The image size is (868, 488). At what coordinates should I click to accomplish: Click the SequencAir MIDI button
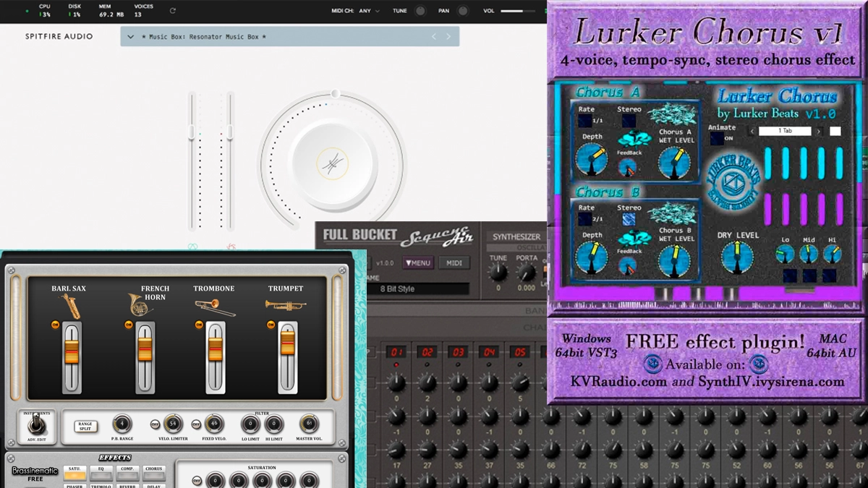tap(454, 262)
